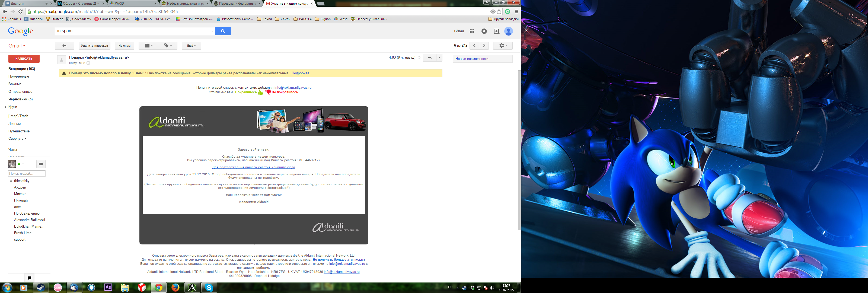Open the Gmail product switcher dropdown
868x293 pixels.
click(17, 46)
